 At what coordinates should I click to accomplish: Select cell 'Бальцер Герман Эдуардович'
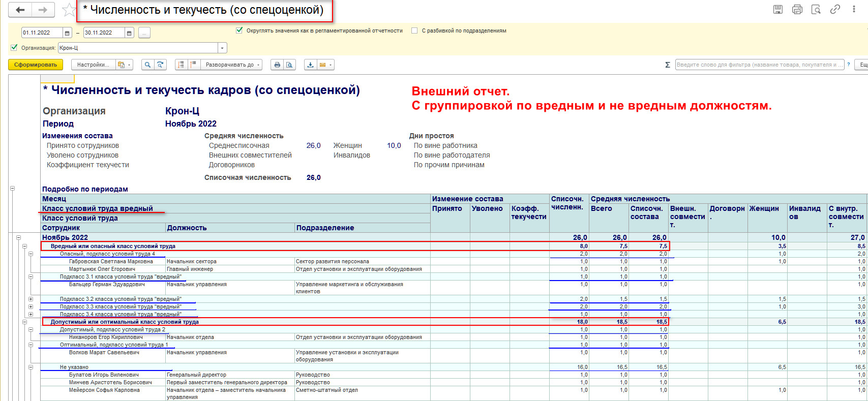pos(103,288)
